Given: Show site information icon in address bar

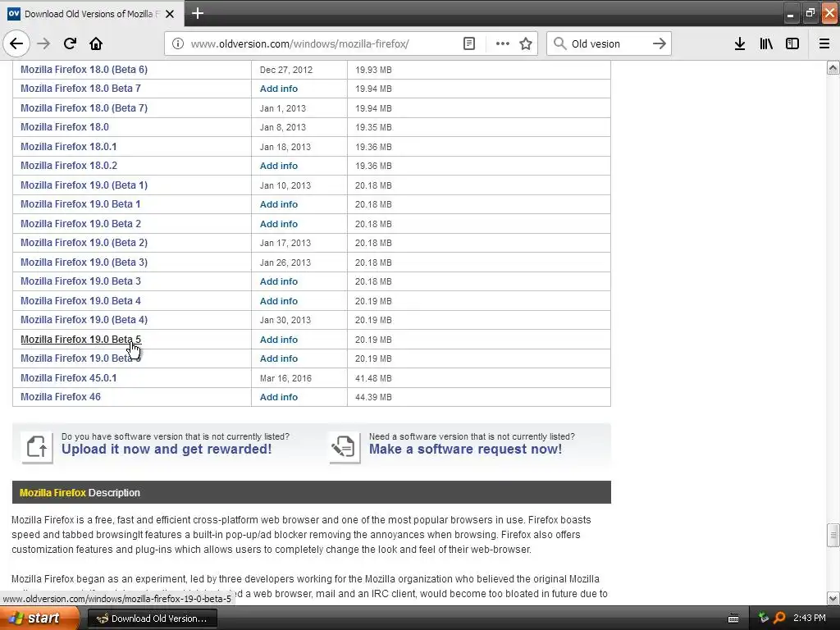Looking at the screenshot, I should click(x=178, y=43).
